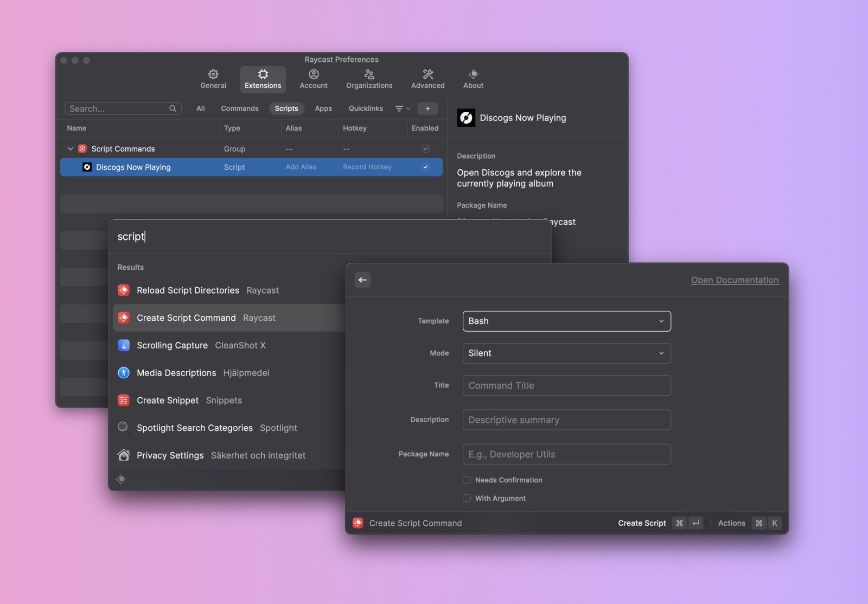
Task: Click the Hotkey column header
Action: tap(355, 128)
